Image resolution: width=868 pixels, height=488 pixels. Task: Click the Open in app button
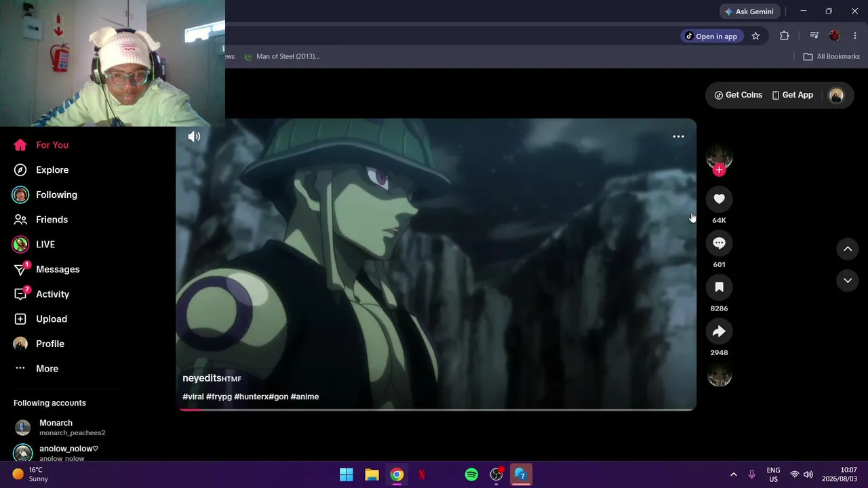click(x=711, y=36)
